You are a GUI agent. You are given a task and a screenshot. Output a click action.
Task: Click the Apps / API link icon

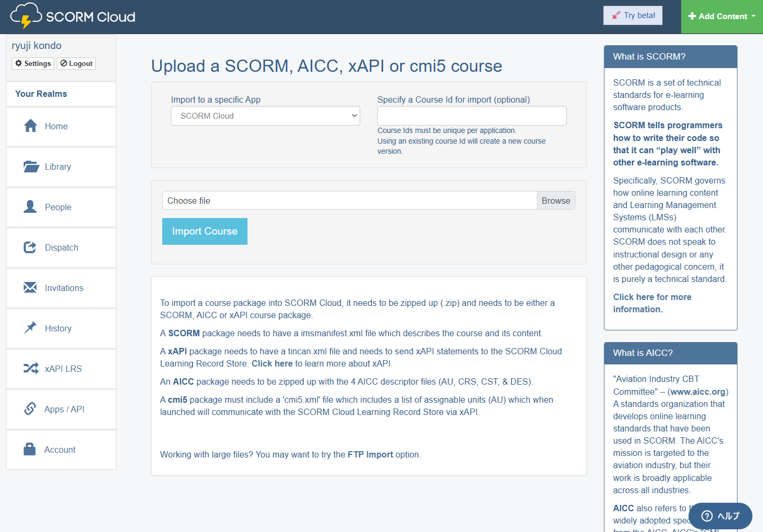[x=30, y=409]
